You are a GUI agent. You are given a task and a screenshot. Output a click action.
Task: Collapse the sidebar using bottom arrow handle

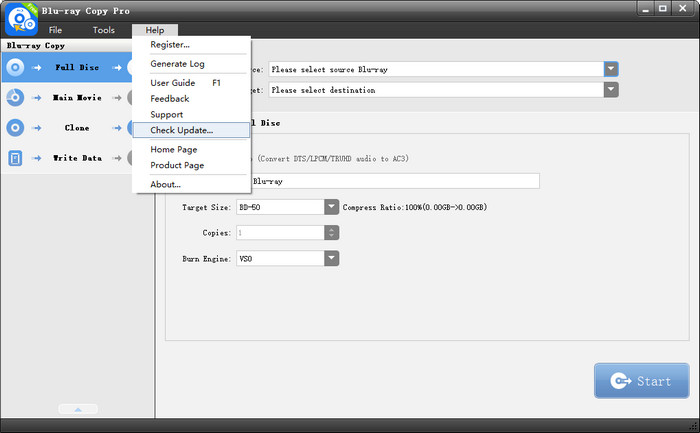click(x=77, y=409)
